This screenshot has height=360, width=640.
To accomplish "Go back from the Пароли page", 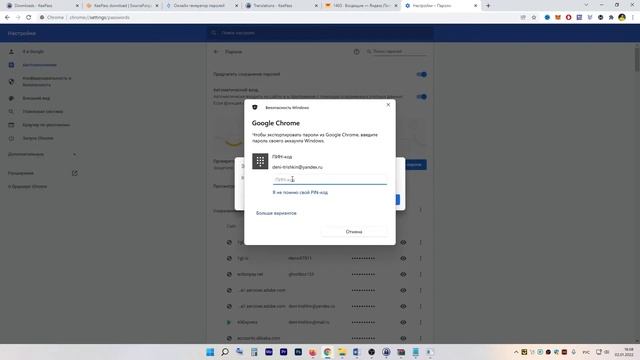I will click(216, 52).
